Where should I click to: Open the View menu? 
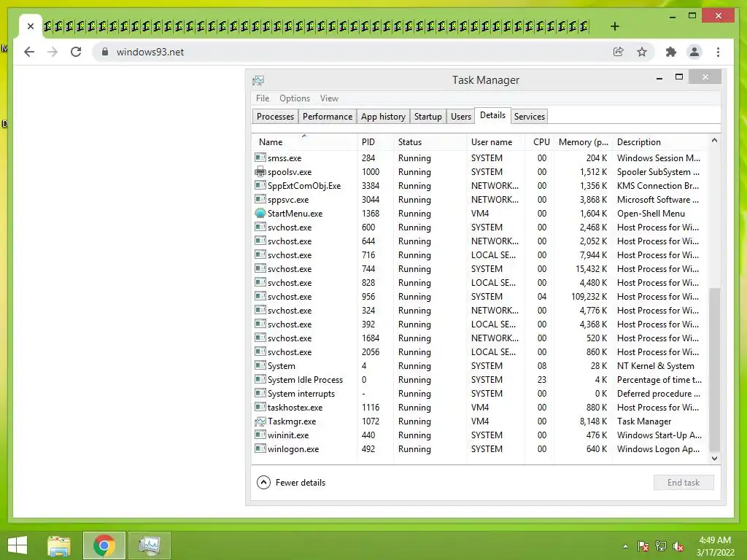click(x=329, y=98)
